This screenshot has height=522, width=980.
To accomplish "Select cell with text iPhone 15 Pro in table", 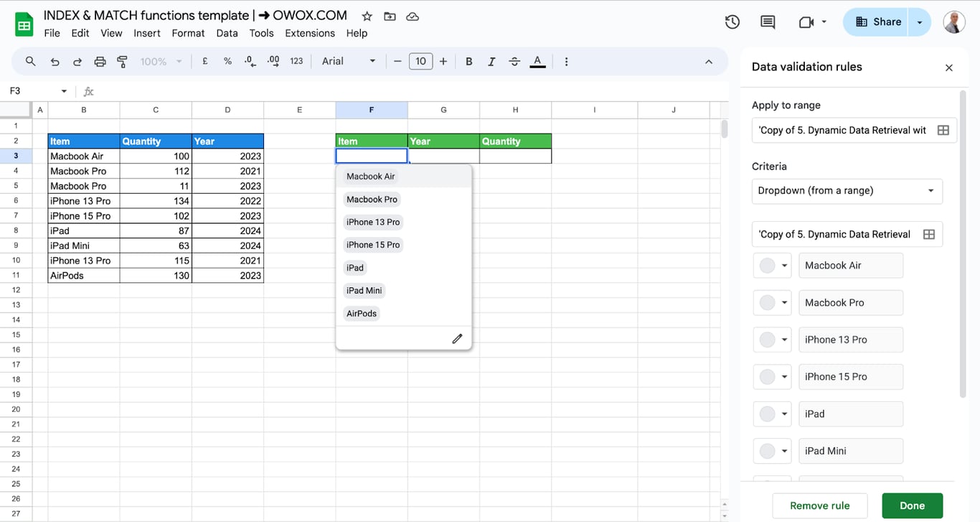I will point(84,216).
